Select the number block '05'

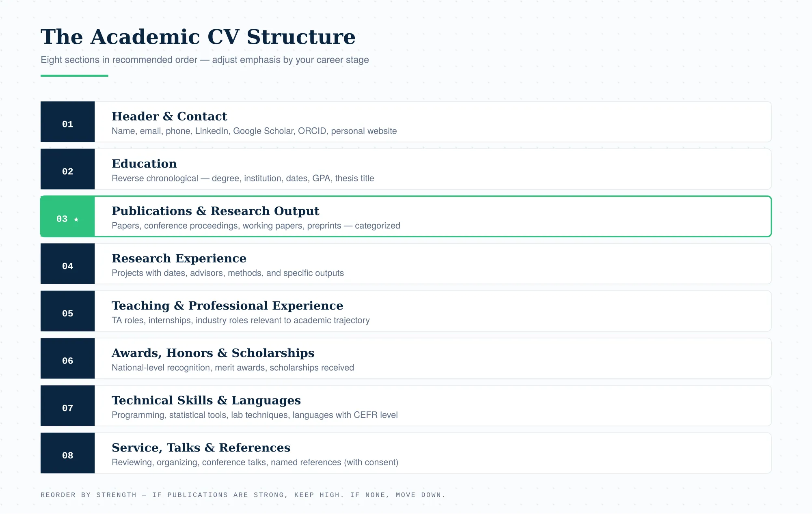click(x=67, y=311)
